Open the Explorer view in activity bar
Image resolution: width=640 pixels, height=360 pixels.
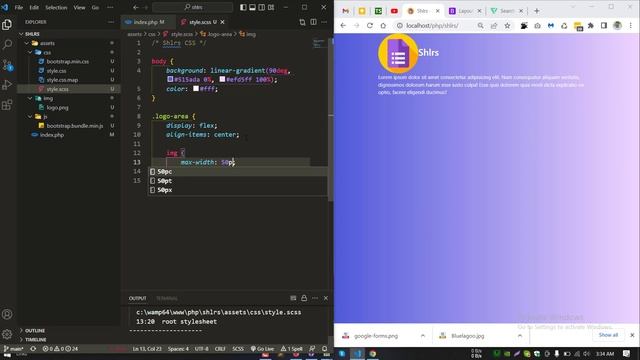pos(7,24)
